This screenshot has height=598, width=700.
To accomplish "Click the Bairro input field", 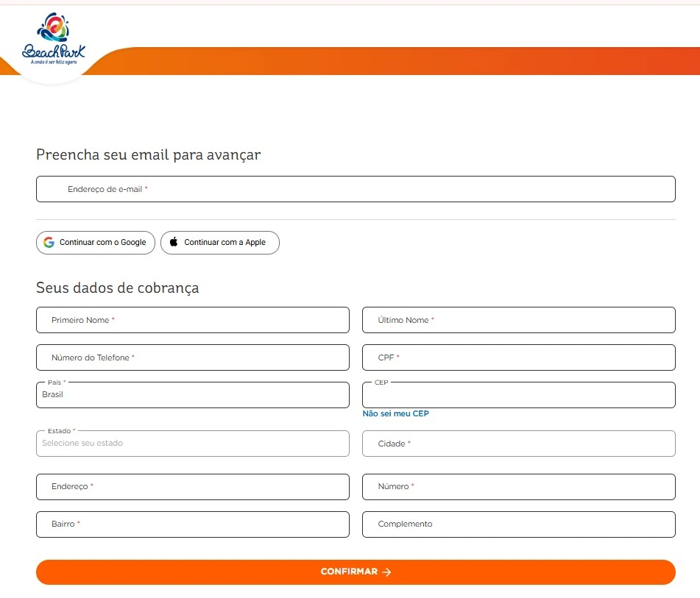I will [192, 524].
